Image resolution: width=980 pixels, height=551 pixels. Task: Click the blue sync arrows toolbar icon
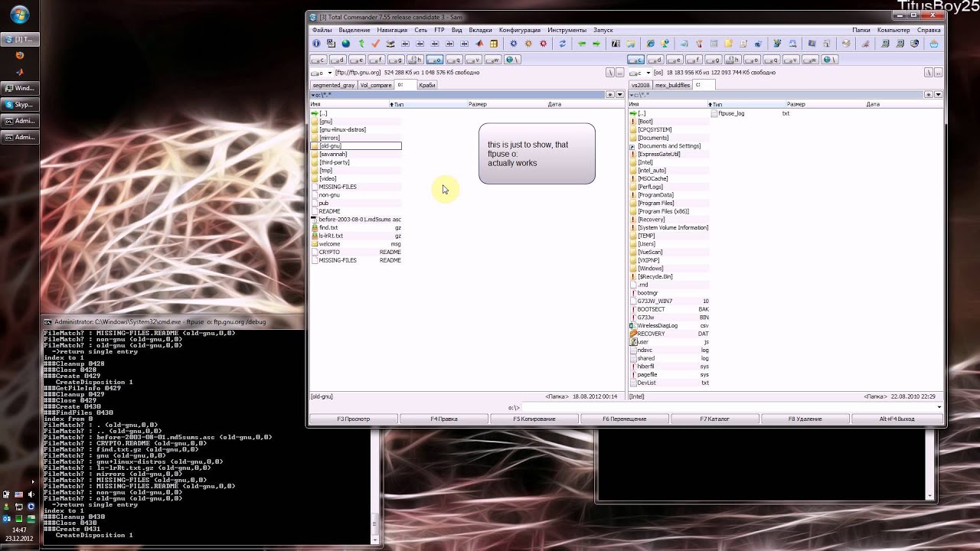563,44
